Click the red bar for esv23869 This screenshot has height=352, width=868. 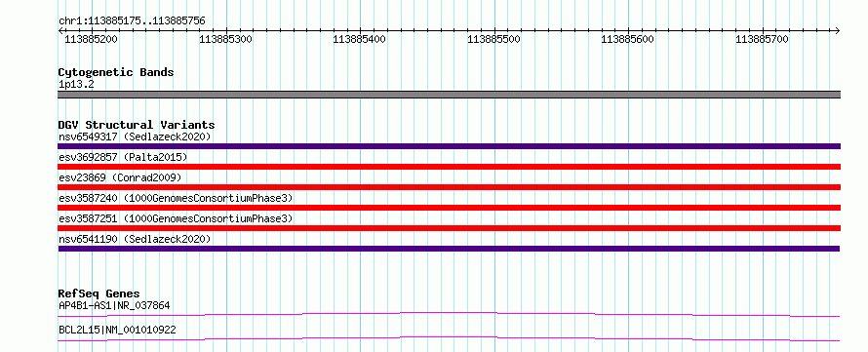449,187
